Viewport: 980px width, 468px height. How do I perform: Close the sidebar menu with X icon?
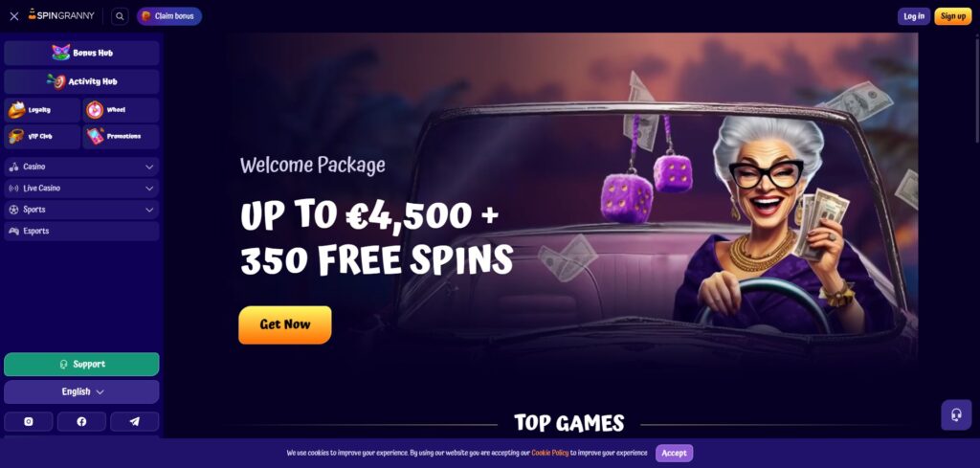coord(14,16)
